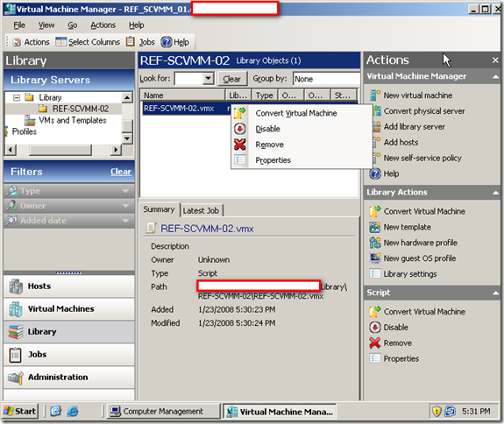Open the Help menu

(136, 25)
